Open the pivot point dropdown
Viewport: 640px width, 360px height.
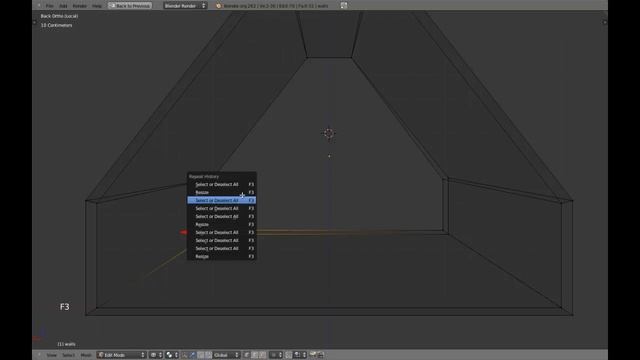pos(172,355)
